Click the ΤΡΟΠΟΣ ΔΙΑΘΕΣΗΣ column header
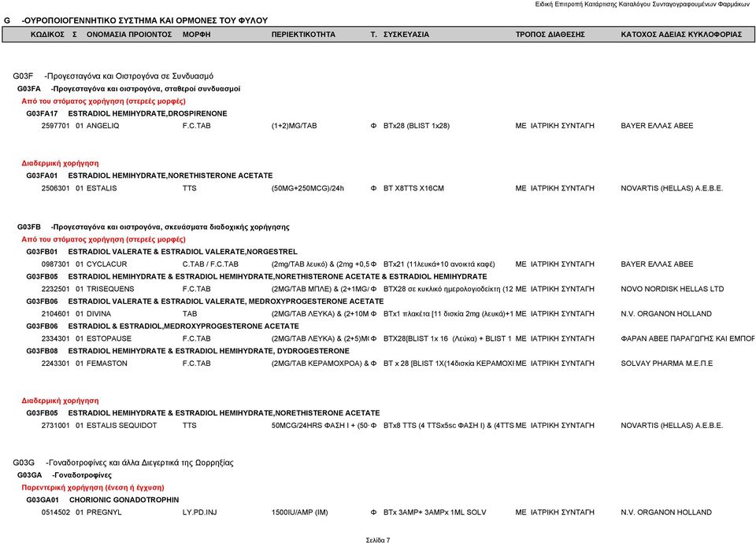756x543 pixels. click(x=550, y=35)
